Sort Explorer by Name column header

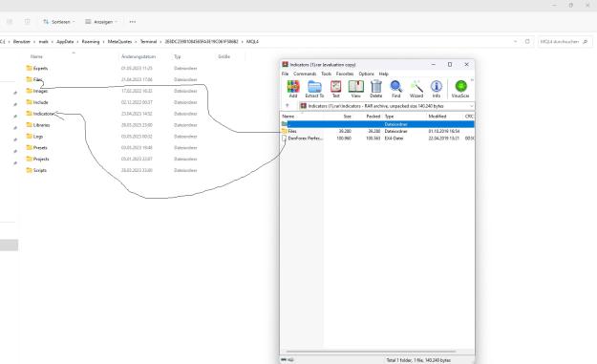[36, 56]
